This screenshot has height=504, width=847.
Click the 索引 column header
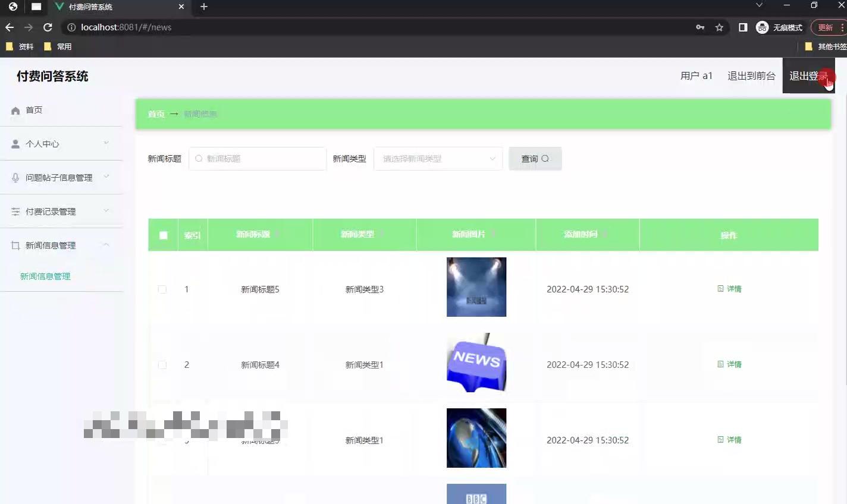click(192, 235)
